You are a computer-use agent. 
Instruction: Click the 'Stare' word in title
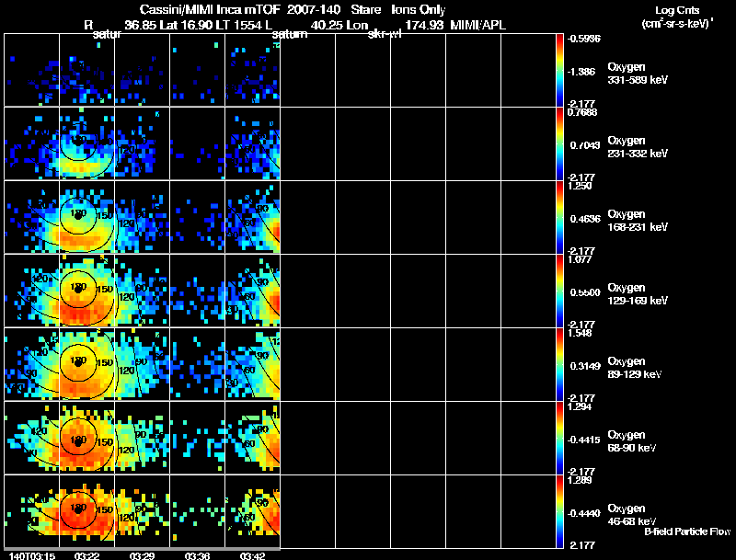pos(365,10)
